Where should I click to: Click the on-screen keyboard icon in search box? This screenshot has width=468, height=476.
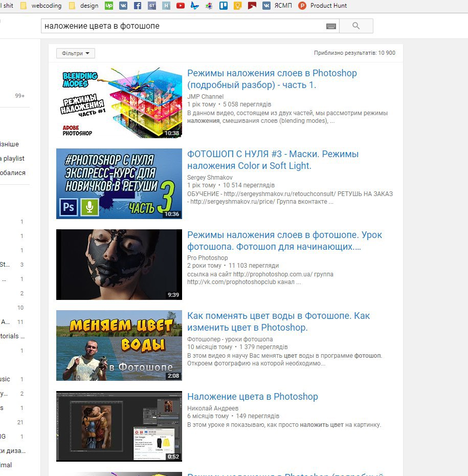(x=331, y=26)
